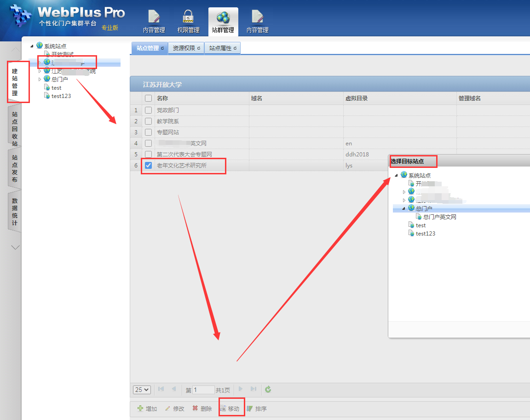Select 总门户英文网 in the target site tree
This screenshot has width=530, height=420.
[439, 217]
